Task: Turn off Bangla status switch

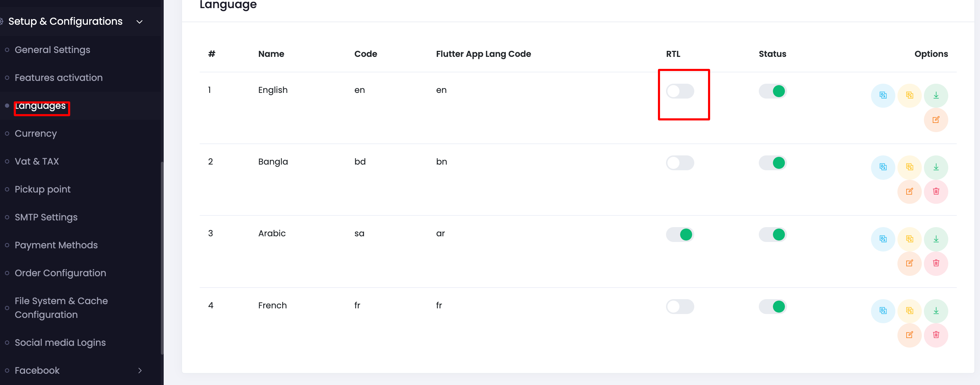Action: coord(772,162)
